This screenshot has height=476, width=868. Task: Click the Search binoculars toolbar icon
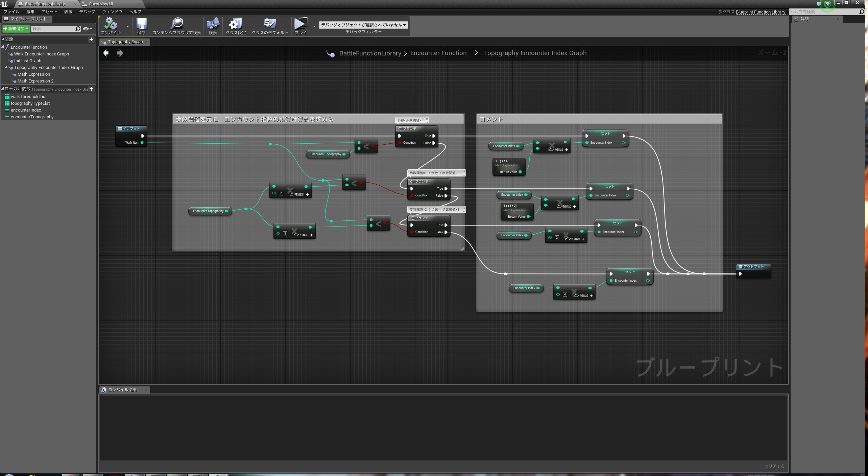pyautogui.click(x=213, y=24)
